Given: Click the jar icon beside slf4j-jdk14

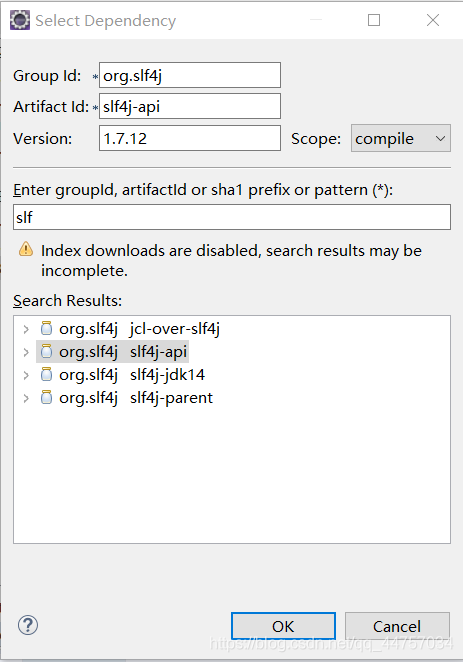Looking at the screenshot, I should (46, 374).
